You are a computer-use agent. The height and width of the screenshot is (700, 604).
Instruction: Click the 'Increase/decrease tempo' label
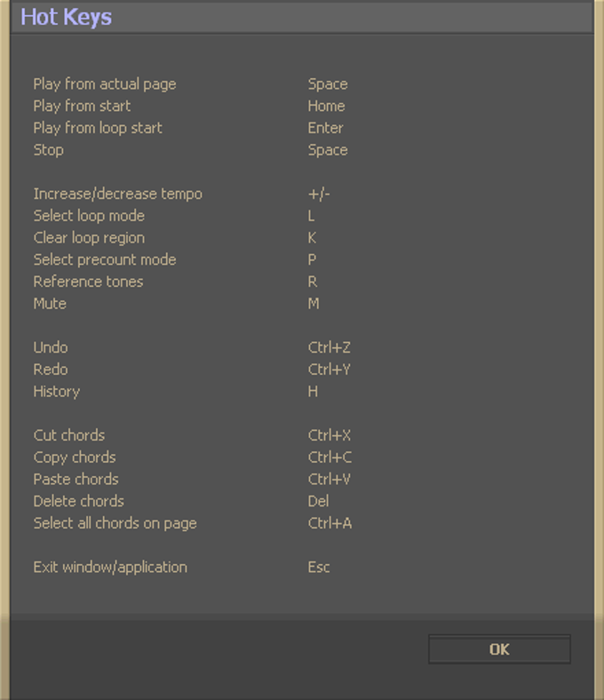tap(117, 194)
